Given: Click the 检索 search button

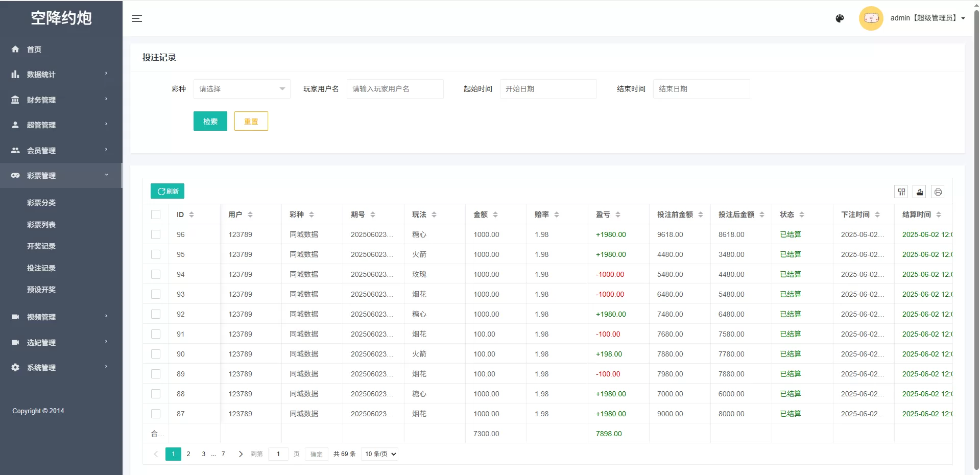Looking at the screenshot, I should pyautogui.click(x=210, y=121).
